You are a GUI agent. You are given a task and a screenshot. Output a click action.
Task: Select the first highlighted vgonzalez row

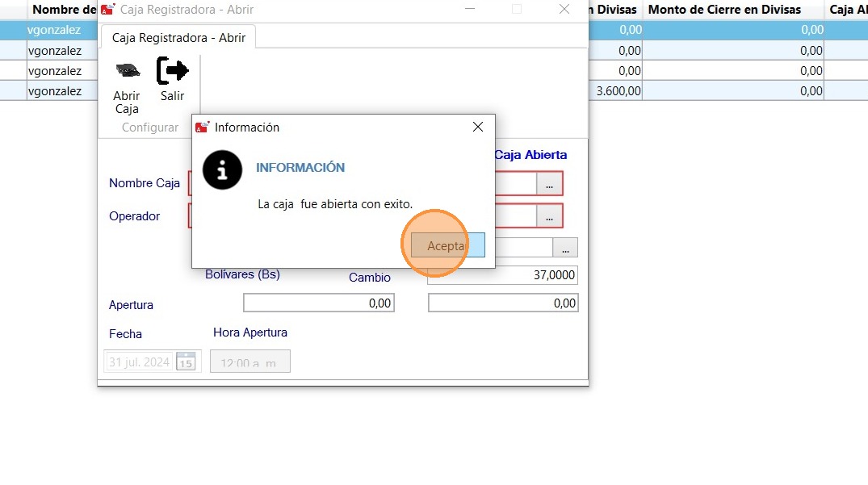click(x=54, y=30)
